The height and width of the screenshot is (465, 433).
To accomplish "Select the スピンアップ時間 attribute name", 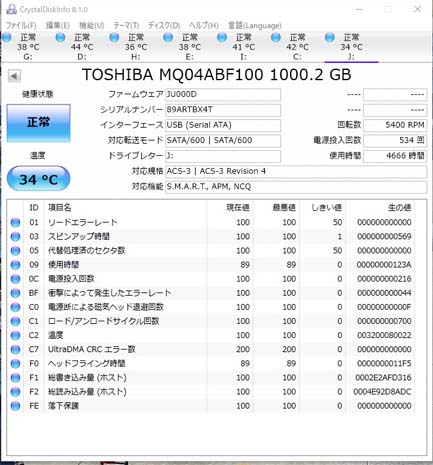I will click(79, 236).
